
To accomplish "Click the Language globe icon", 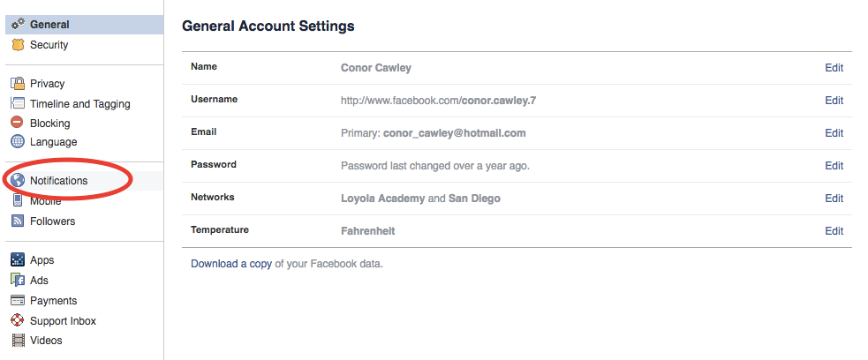I will pos(18,142).
